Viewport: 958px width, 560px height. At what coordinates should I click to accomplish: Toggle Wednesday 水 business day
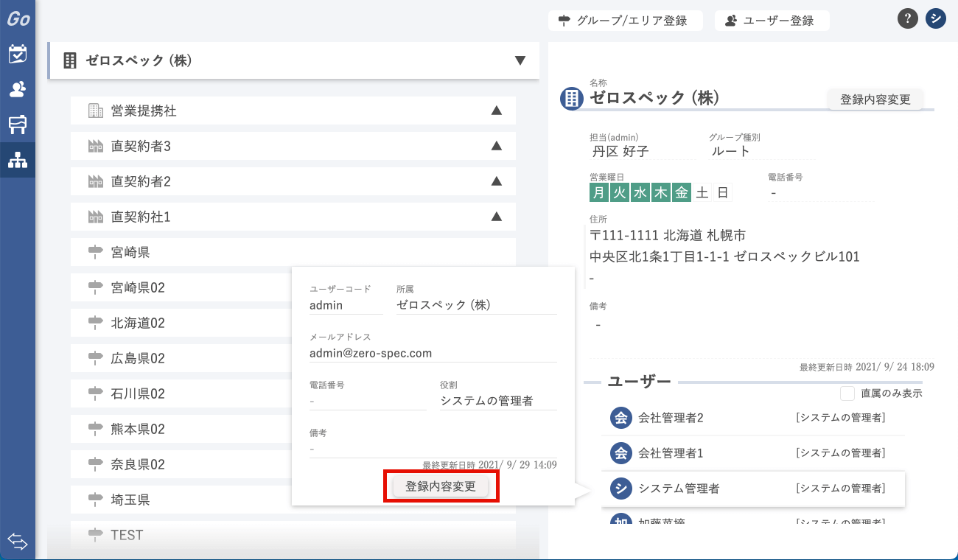640,193
